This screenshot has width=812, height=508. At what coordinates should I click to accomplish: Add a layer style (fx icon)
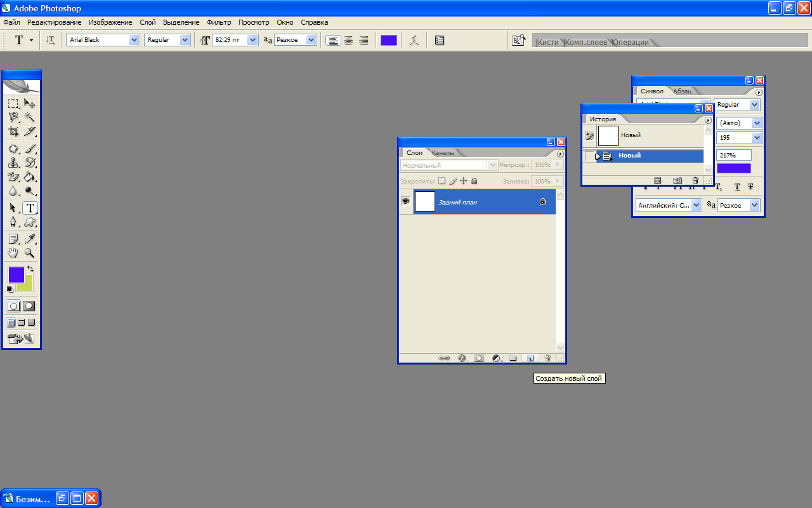pos(462,358)
